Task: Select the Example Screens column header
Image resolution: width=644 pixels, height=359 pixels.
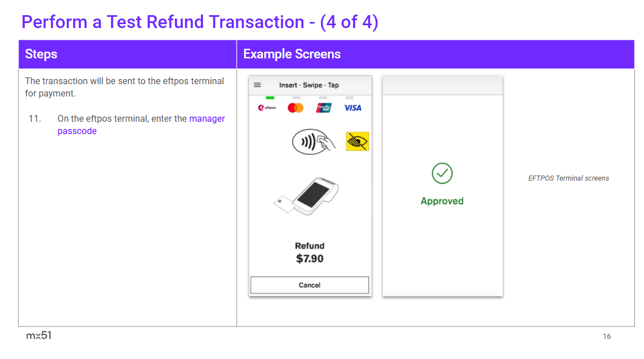Action: coord(292,54)
